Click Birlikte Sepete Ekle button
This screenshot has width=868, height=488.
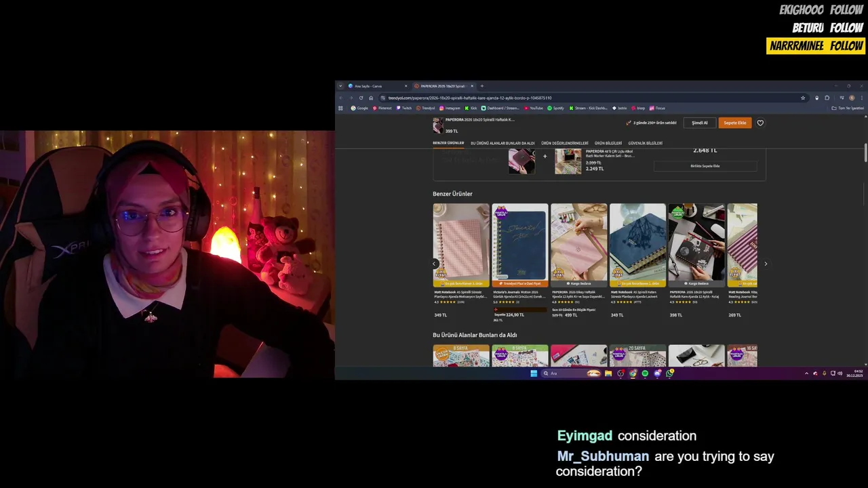point(705,166)
